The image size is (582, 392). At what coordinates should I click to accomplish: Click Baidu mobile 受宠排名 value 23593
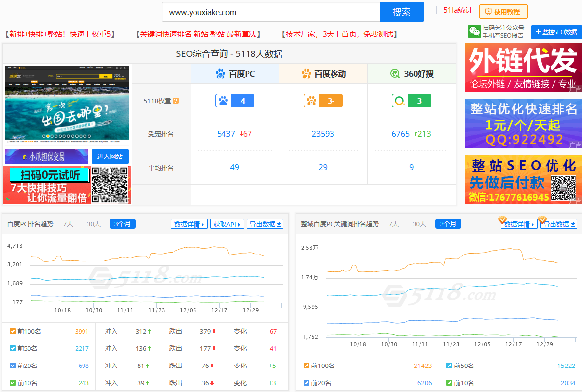click(323, 134)
